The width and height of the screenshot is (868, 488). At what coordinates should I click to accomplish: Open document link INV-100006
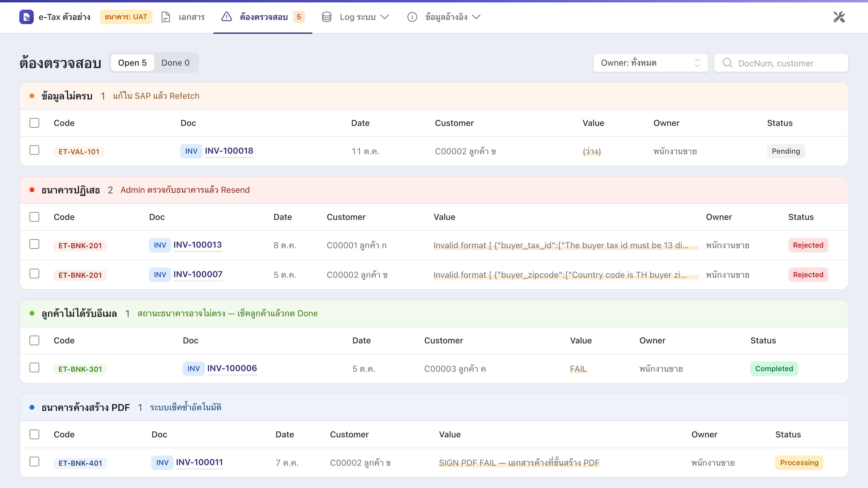(232, 368)
